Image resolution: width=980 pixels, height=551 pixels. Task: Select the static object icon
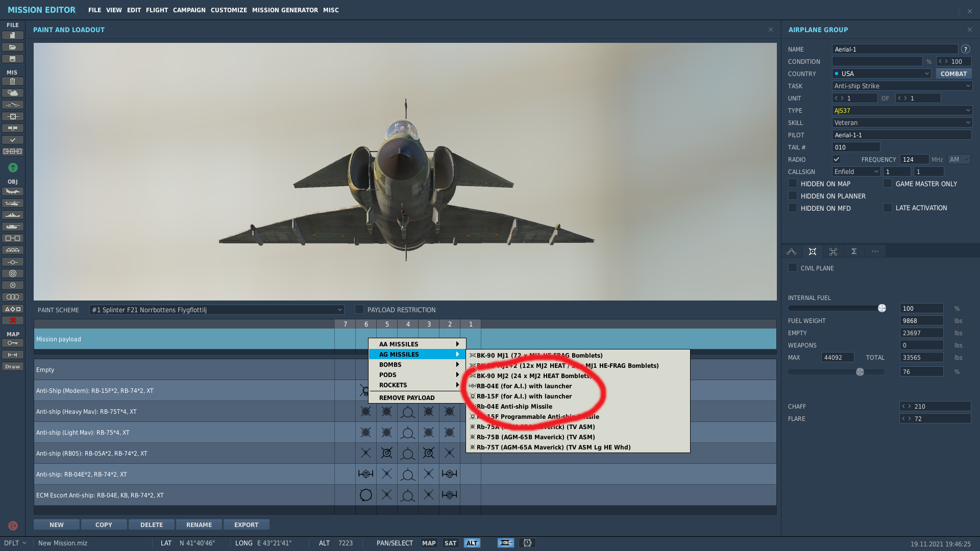coord(13,238)
